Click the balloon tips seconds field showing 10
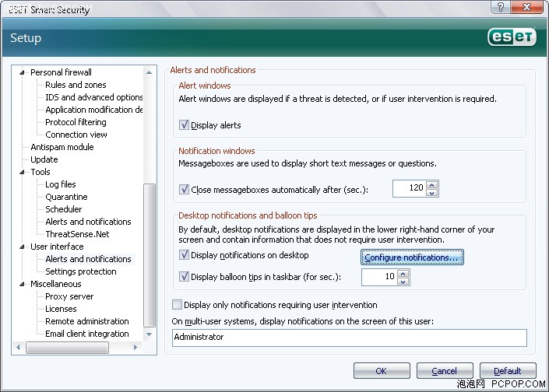Image resolution: width=549 pixels, height=392 pixels. (379, 277)
